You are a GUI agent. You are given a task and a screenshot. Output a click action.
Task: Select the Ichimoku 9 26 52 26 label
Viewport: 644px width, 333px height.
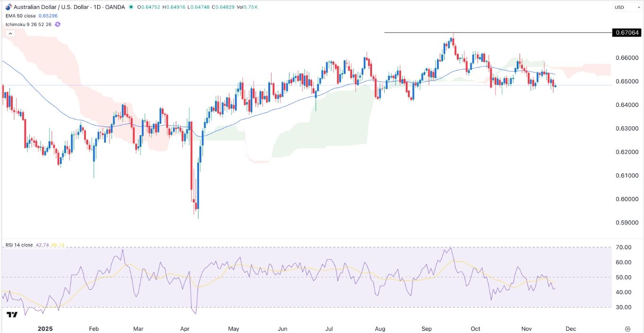[29, 24]
